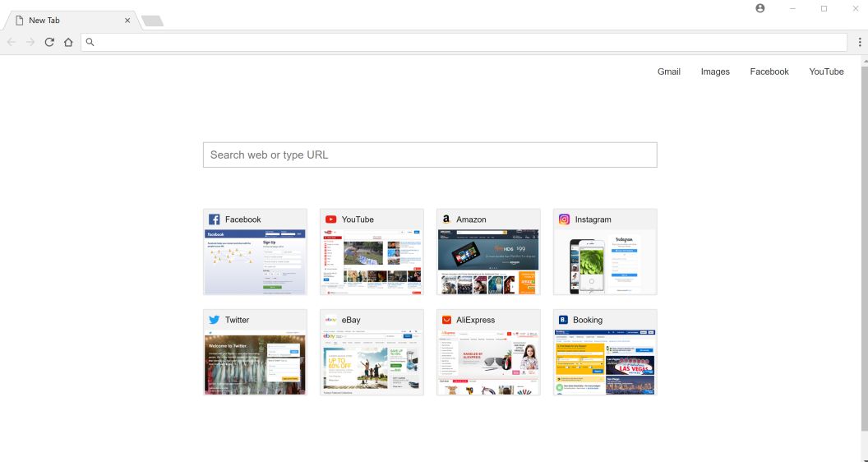Open the Amazon page thumbnail
Screen dimensions: 868x462
click(x=488, y=262)
